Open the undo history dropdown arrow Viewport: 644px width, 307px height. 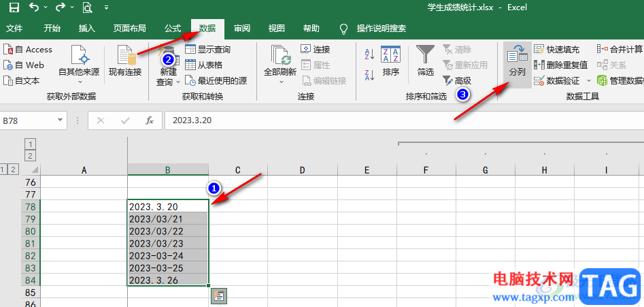[45, 7]
